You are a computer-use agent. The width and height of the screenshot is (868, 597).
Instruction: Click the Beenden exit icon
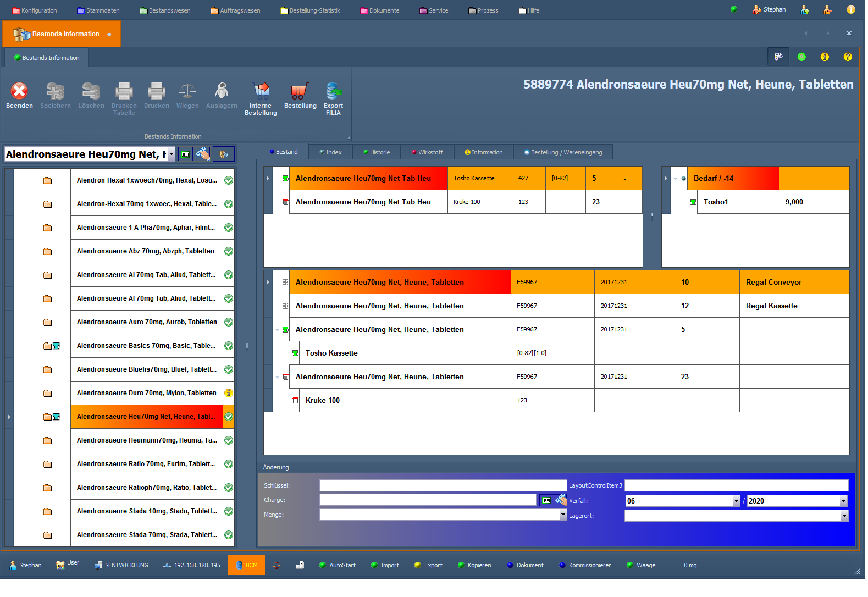click(19, 91)
